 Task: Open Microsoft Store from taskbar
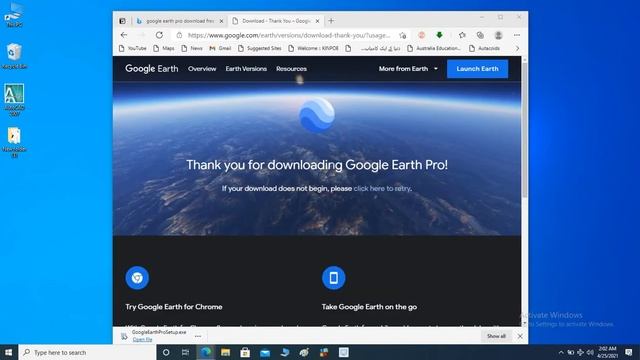[245, 352]
